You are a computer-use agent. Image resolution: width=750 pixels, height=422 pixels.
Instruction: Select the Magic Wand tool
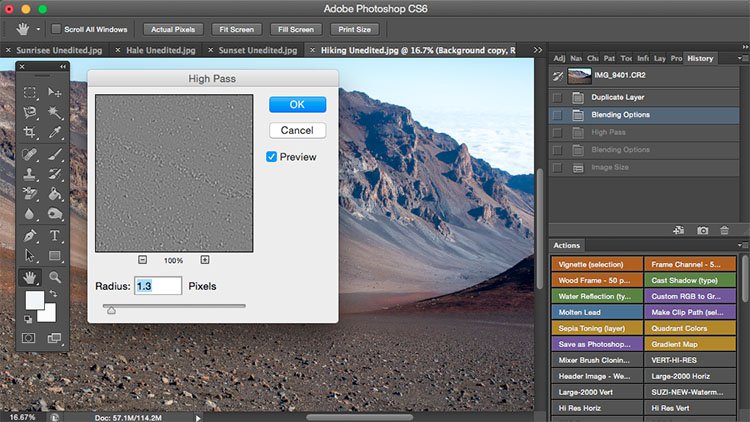[x=55, y=112]
